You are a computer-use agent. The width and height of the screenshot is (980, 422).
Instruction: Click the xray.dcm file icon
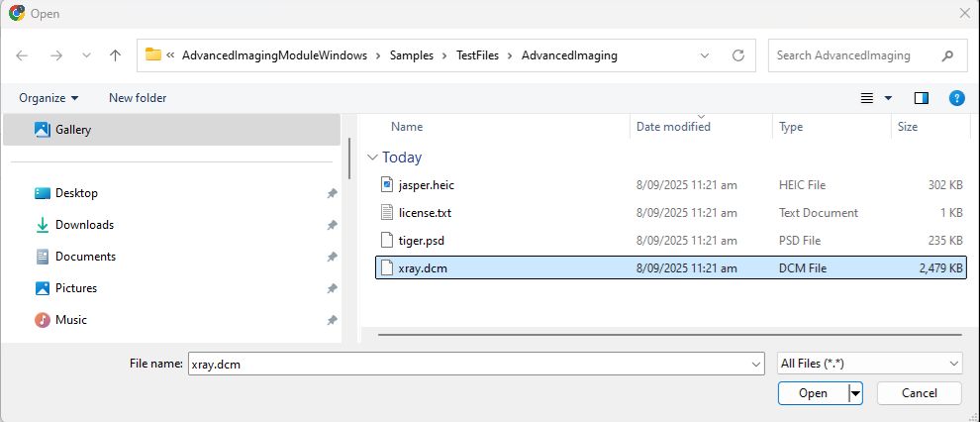click(x=387, y=268)
